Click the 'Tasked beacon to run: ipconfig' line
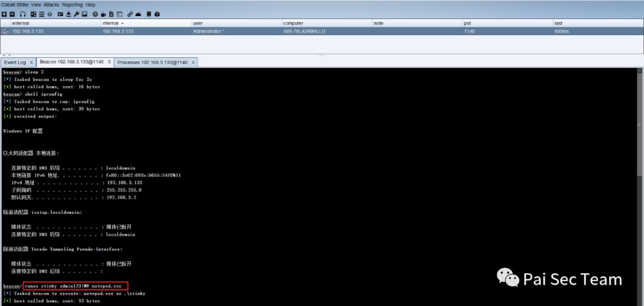This screenshot has width=644, height=306. tap(49, 101)
